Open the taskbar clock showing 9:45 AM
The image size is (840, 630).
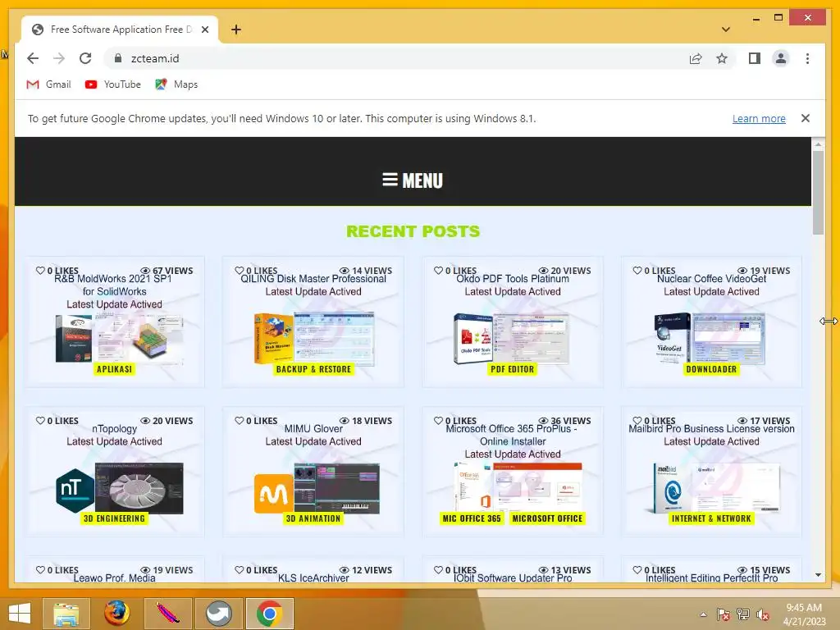pyautogui.click(x=804, y=614)
